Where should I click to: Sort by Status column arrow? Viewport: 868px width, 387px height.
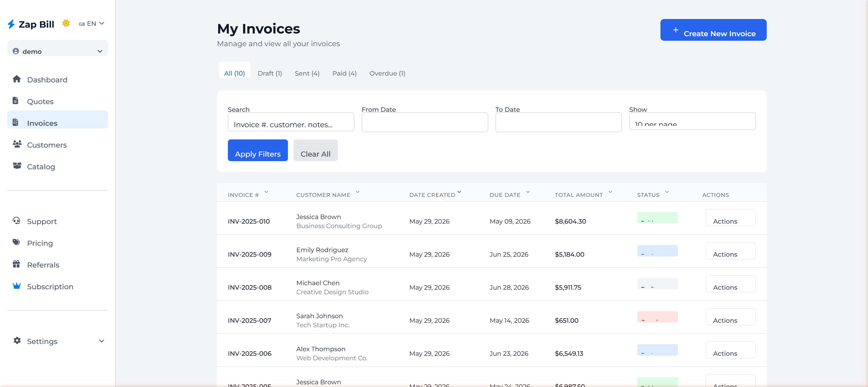pos(667,192)
